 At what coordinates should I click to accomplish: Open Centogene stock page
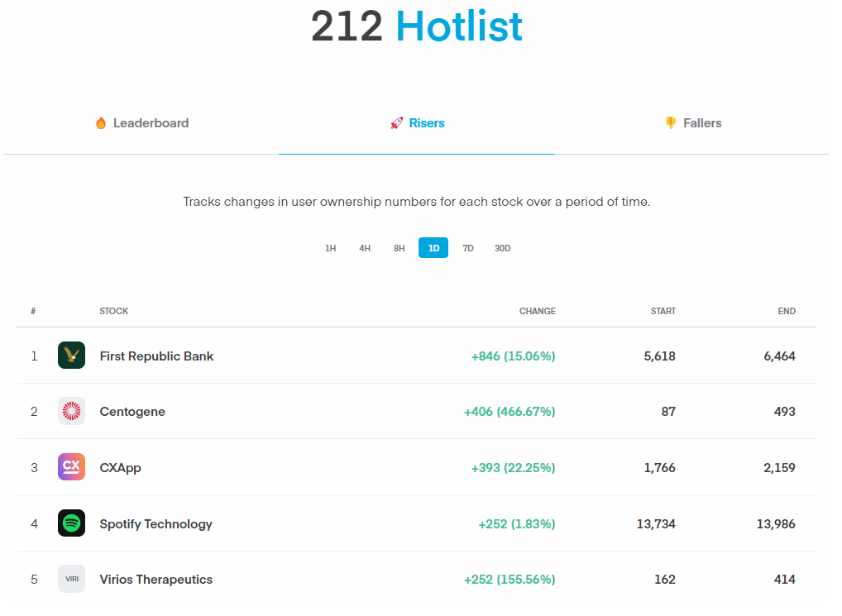132,412
